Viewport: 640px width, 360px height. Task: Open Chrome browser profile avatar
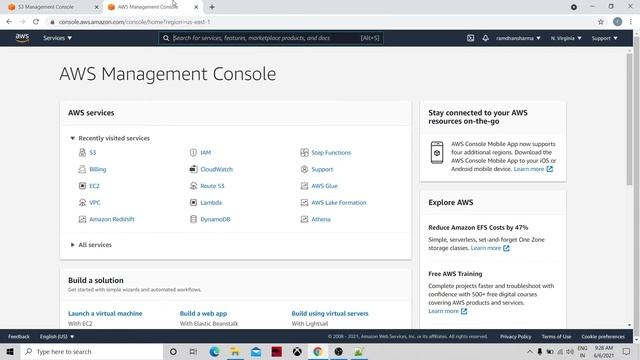click(x=617, y=22)
